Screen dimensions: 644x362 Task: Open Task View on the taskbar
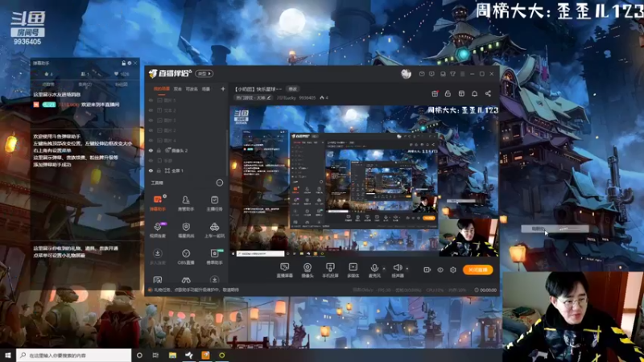[155, 355]
